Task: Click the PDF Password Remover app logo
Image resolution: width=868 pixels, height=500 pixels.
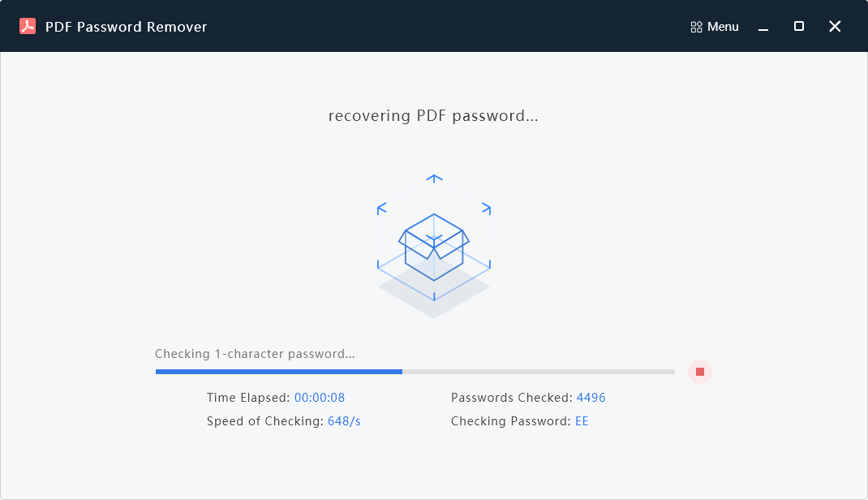Action: point(28,25)
